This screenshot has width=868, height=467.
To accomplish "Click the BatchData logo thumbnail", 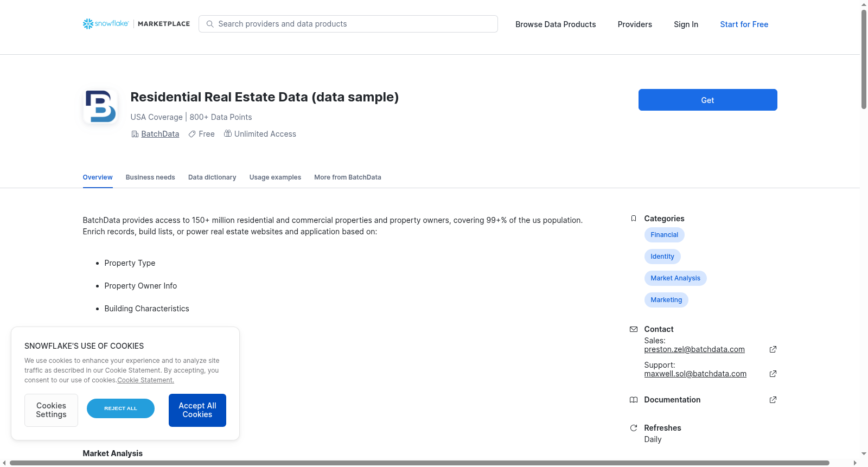I will click(x=100, y=106).
